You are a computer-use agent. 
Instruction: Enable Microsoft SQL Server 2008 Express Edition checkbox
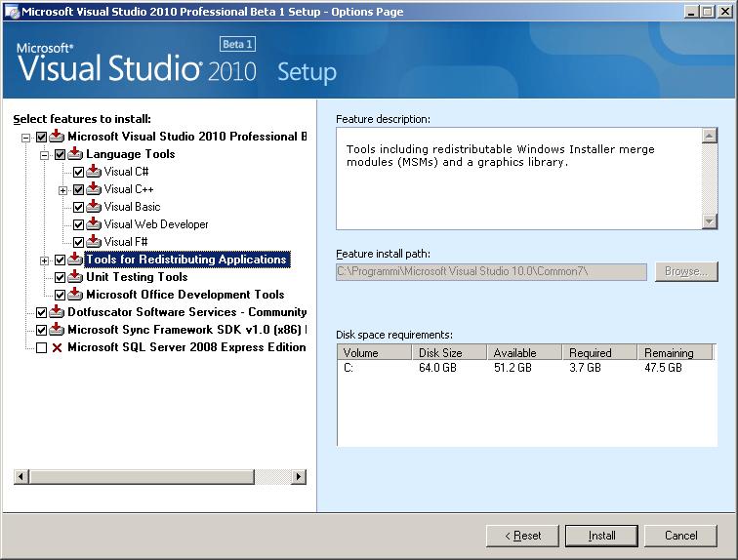41,348
